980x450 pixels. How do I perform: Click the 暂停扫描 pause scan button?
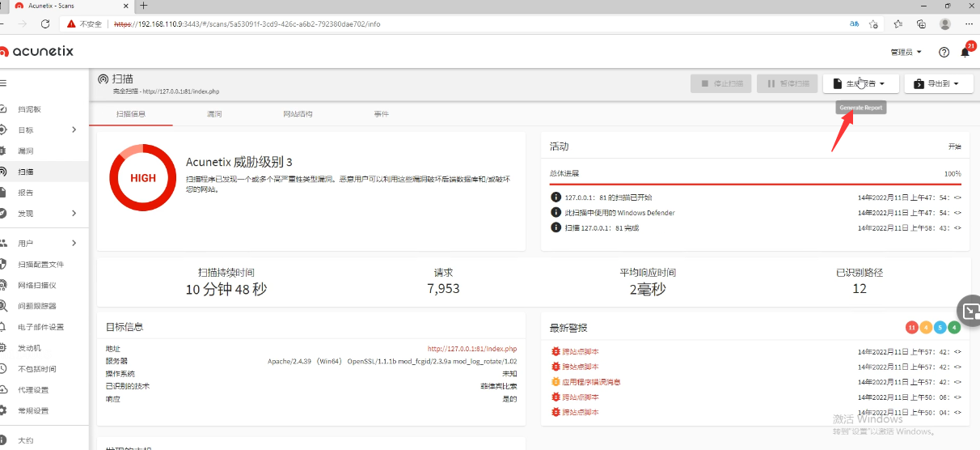(x=787, y=83)
